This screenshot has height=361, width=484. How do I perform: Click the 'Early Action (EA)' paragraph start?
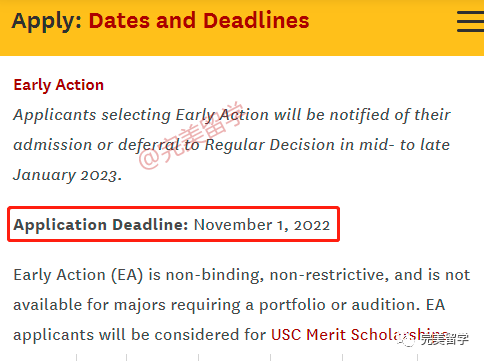pyautogui.click(x=78, y=275)
